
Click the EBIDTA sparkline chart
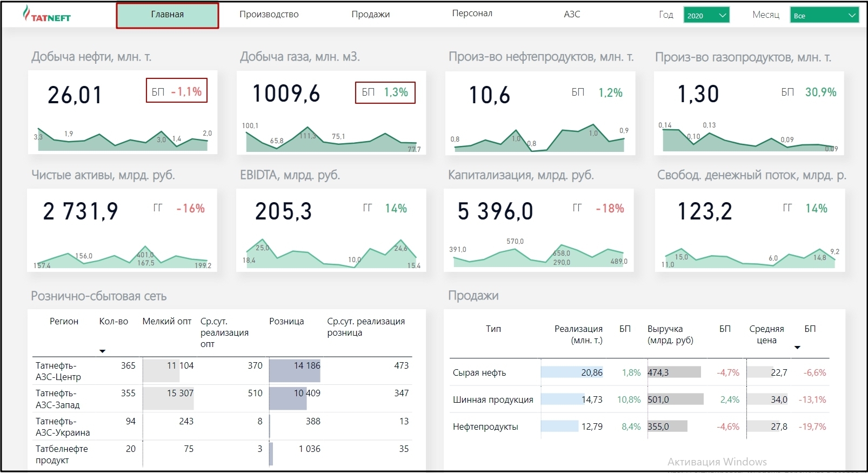pyautogui.click(x=331, y=254)
